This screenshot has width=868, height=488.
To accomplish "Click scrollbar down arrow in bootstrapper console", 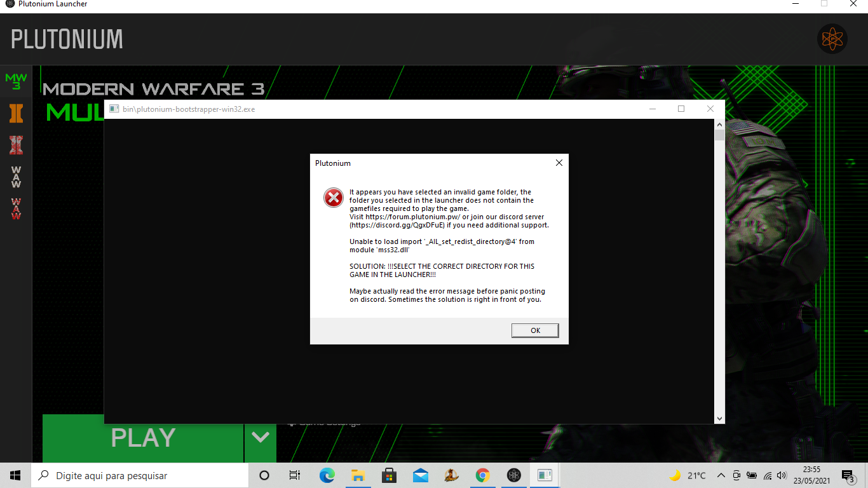I will [x=719, y=419].
